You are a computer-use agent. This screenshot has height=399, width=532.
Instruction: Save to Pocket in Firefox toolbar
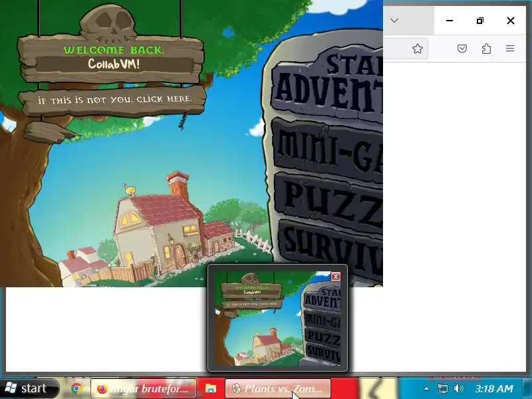[462, 49]
